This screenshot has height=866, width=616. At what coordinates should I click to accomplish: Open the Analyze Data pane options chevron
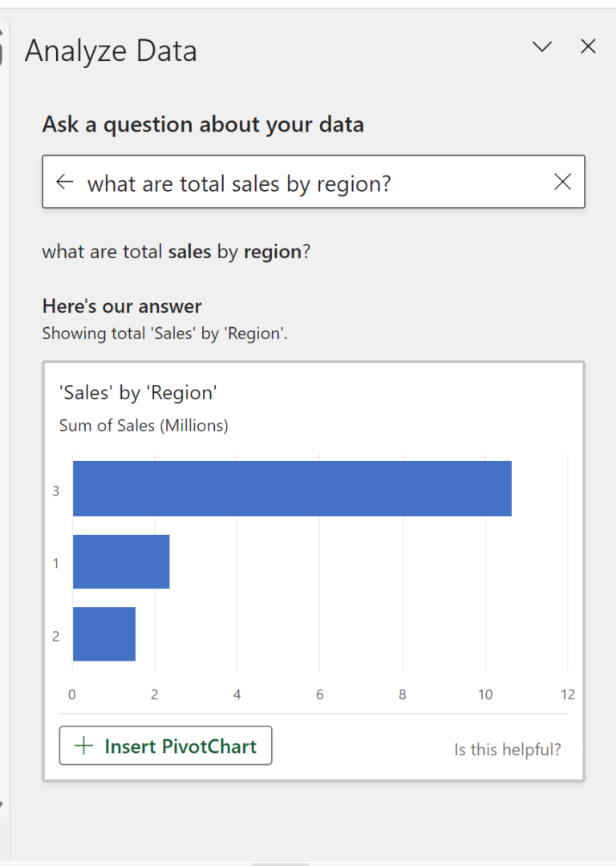[543, 47]
